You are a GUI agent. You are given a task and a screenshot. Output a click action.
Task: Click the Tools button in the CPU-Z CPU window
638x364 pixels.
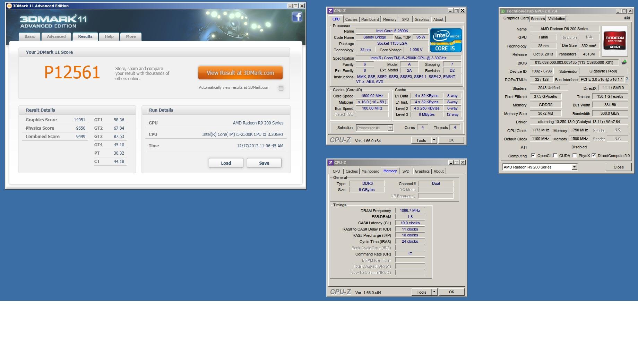click(421, 140)
